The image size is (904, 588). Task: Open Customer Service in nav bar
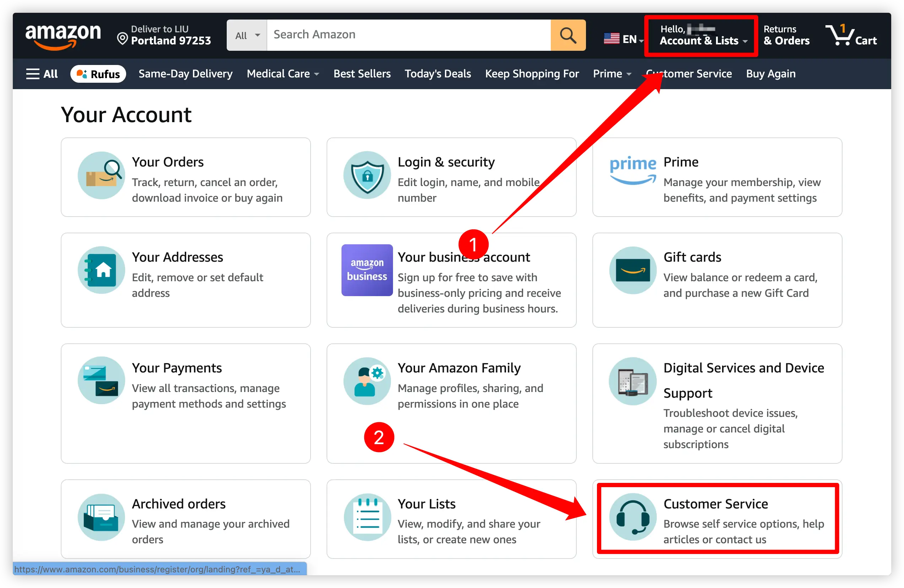tap(689, 73)
